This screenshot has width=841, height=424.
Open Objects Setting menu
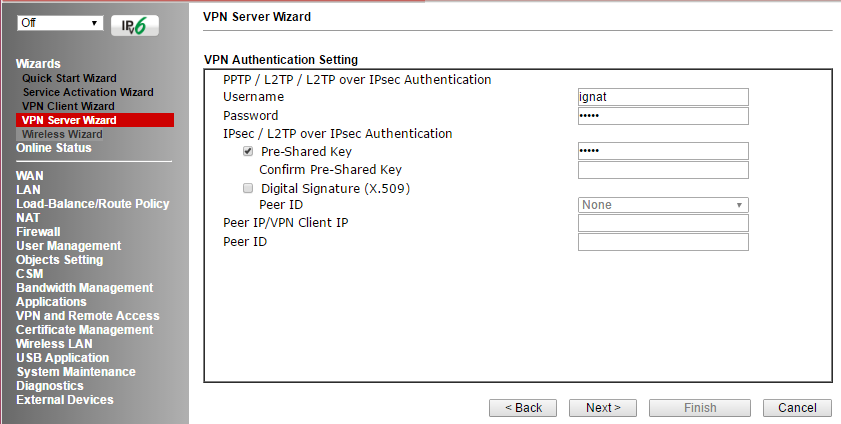pyautogui.click(x=60, y=259)
